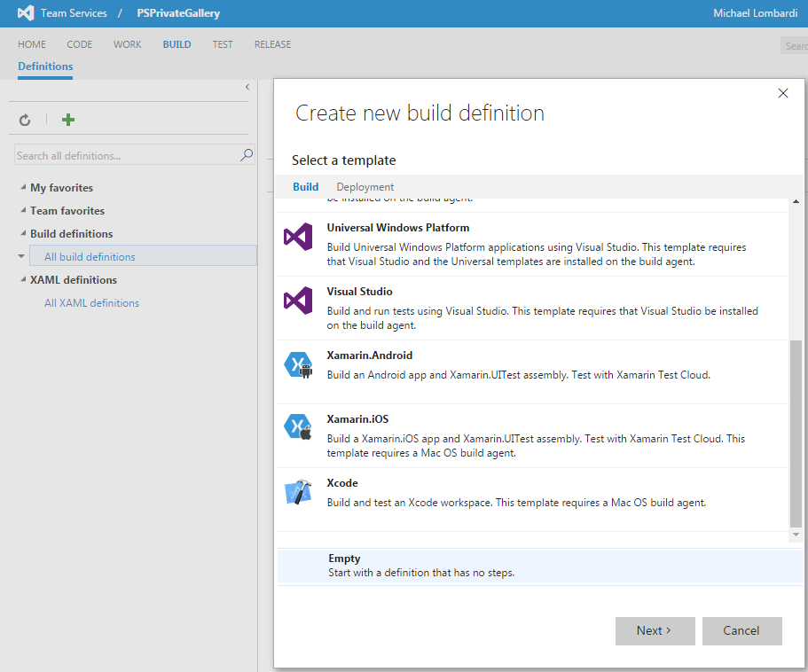Open the PSPrivateGallery project link
This screenshot has width=808, height=672.
178,13
